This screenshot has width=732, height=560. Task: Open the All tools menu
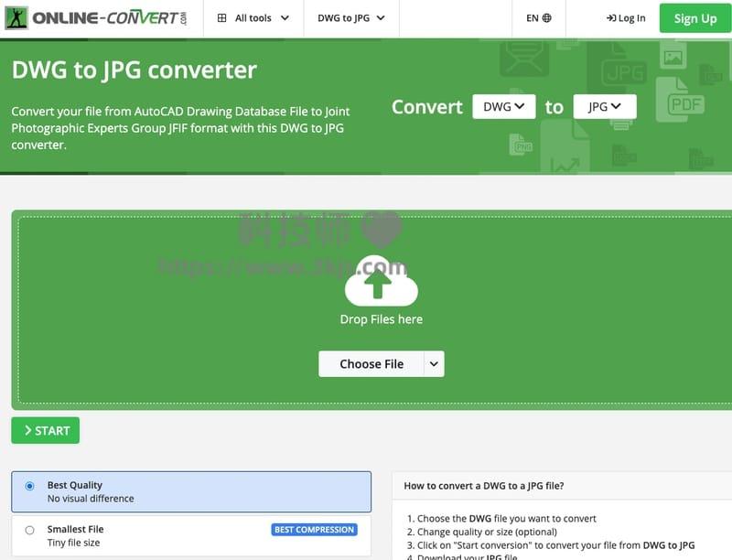pyautogui.click(x=253, y=18)
